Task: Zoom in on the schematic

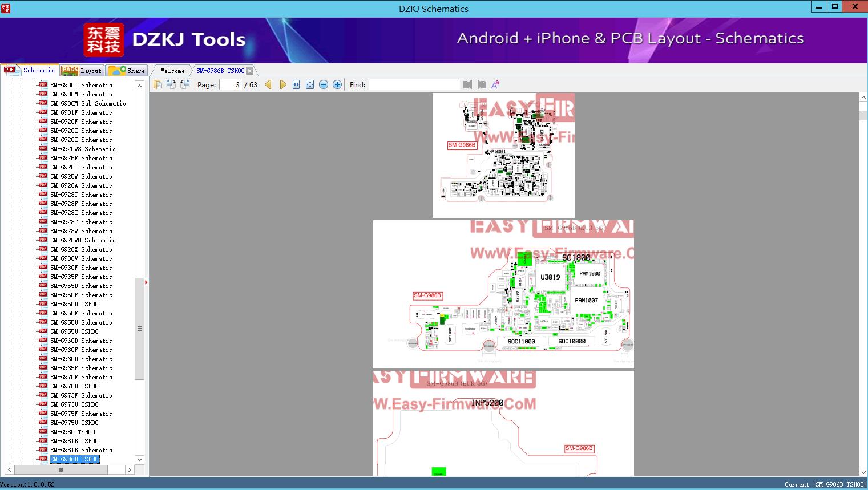Action: (x=337, y=84)
